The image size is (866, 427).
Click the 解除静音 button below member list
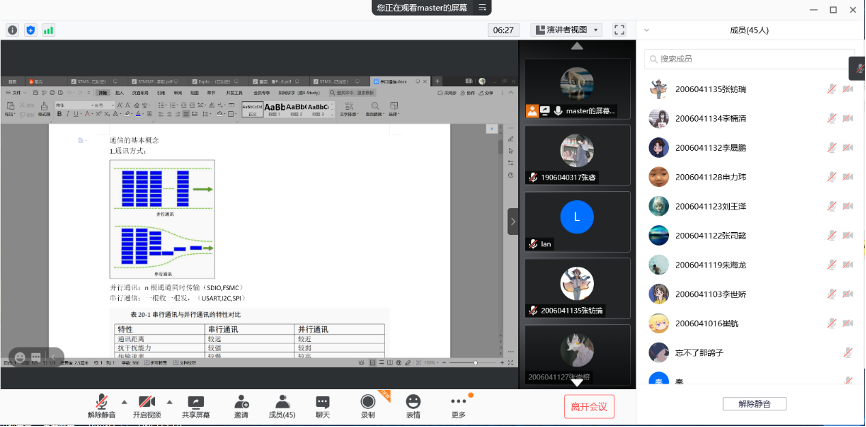(x=754, y=404)
